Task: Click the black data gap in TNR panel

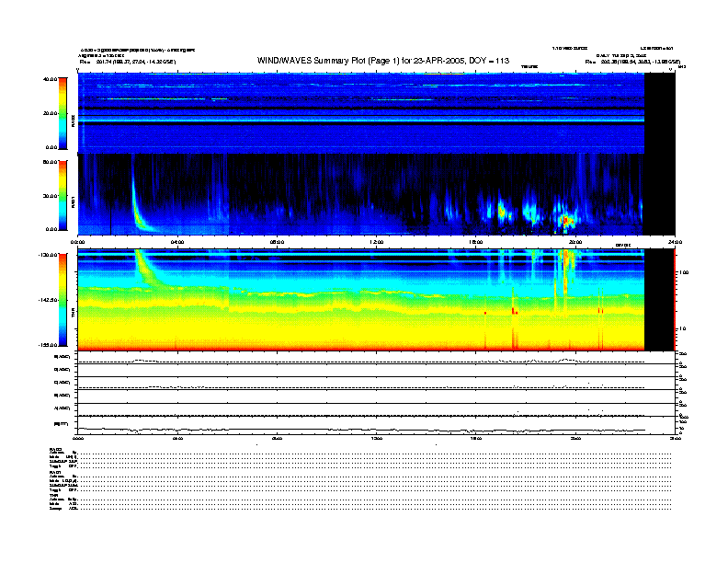Action: click(x=660, y=300)
